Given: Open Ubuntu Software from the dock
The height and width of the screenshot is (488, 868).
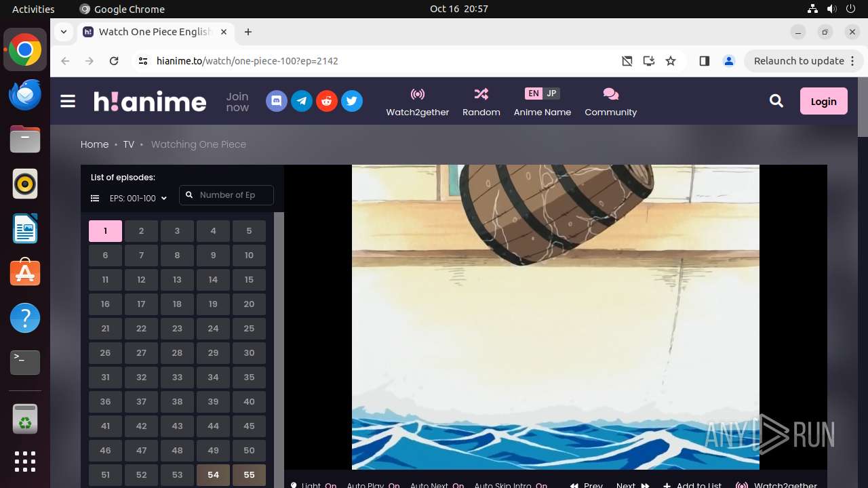Looking at the screenshot, I should point(25,273).
